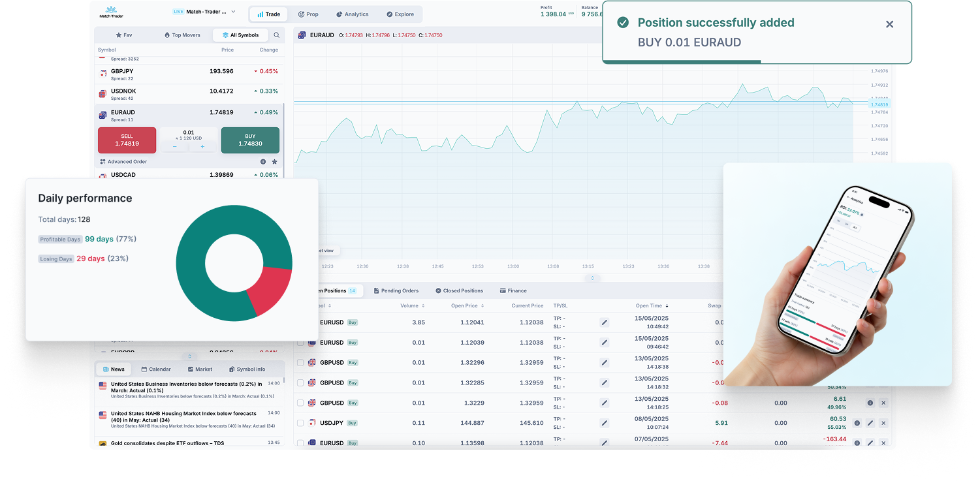980x483 pixels.
Task: Click pencil edit icon on USDJPY row
Action: pyautogui.click(x=870, y=423)
